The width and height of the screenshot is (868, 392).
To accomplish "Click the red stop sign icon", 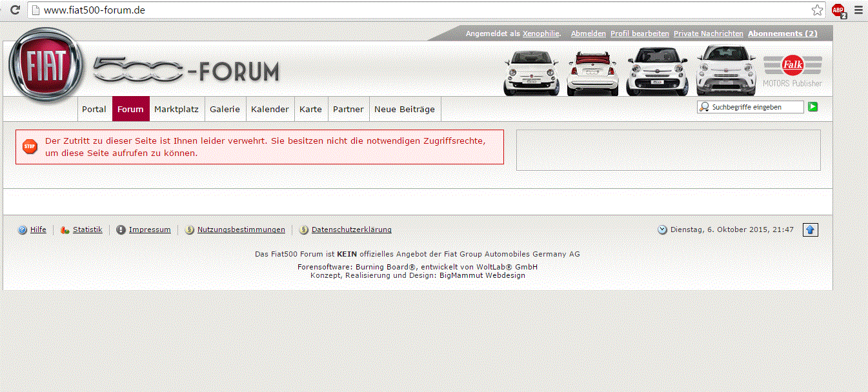I will [30, 146].
